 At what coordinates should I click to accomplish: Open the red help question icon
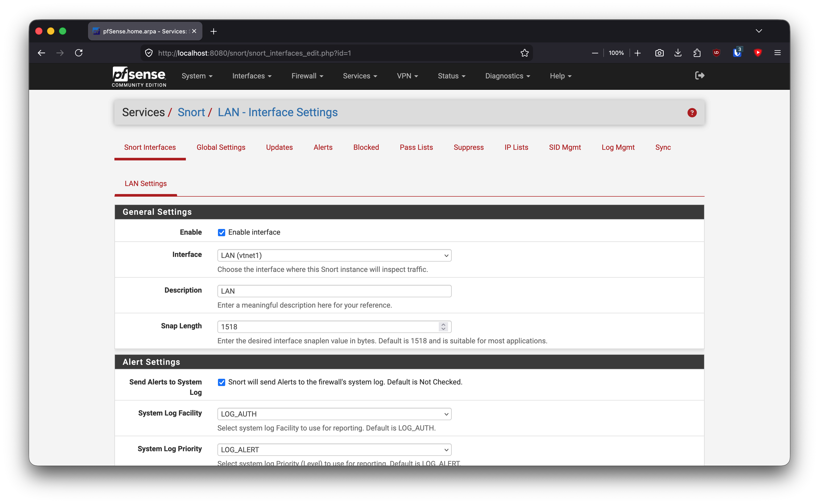coord(692,113)
